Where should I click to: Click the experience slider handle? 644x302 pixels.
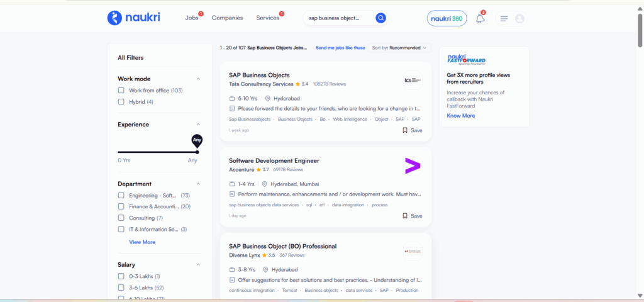pyautogui.click(x=197, y=152)
